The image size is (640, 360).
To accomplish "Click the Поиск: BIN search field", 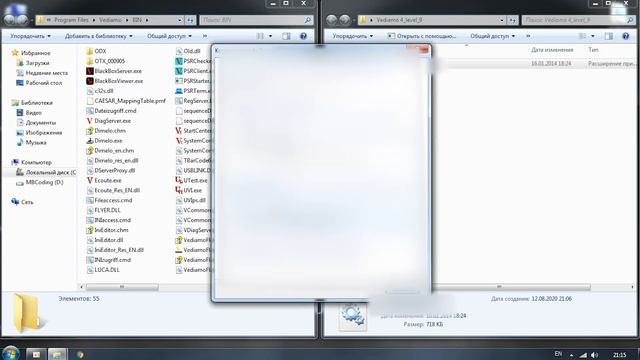I will pyautogui.click(x=256, y=20).
